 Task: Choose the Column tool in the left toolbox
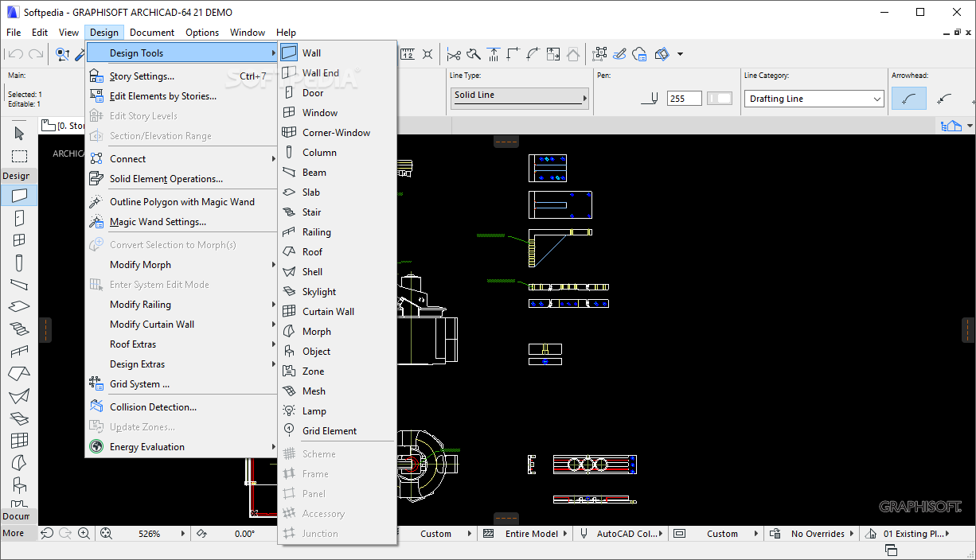[19, 262]
